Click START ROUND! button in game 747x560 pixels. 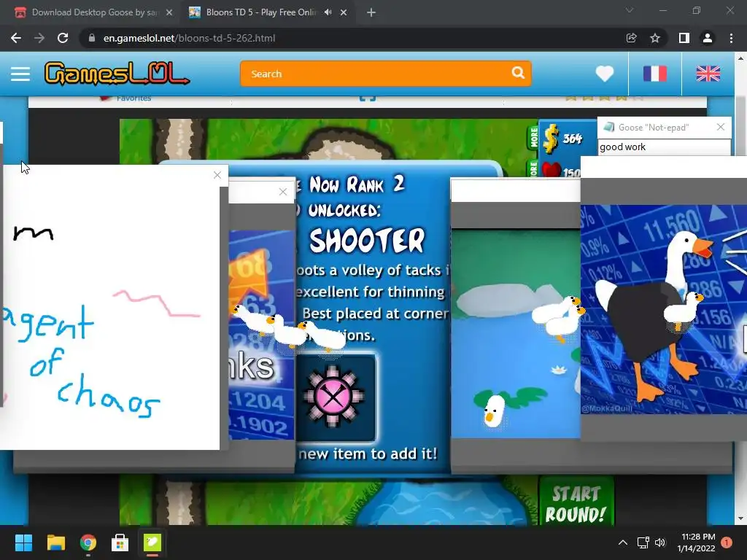click(576, 504)
